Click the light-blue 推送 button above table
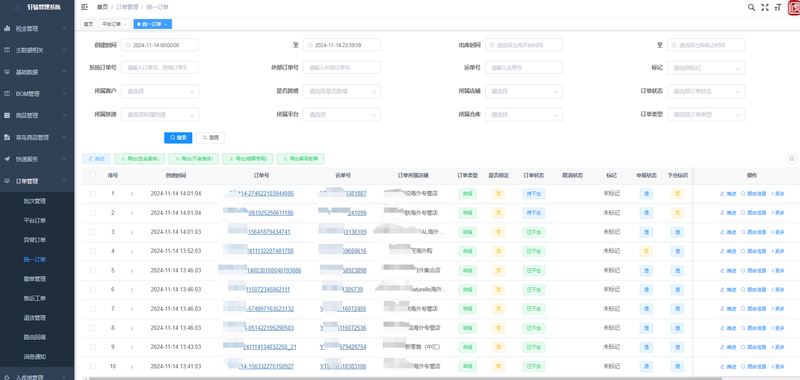800x380 pixels. pyautogui.click(x=96, y=159)
